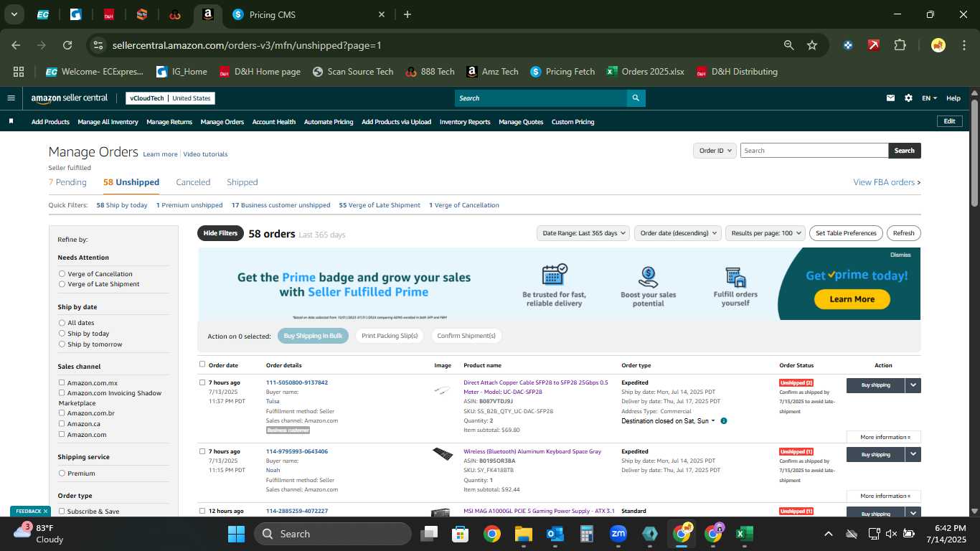Close the FEEDBACK widget
The width and height of the screenshot is (980, 551).
[45, 512]
